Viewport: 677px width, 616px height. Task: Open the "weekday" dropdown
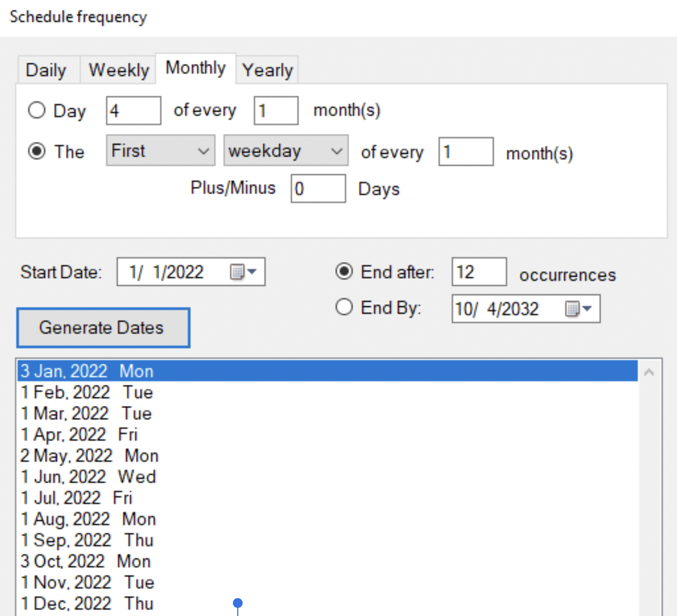tap(286, 150)
